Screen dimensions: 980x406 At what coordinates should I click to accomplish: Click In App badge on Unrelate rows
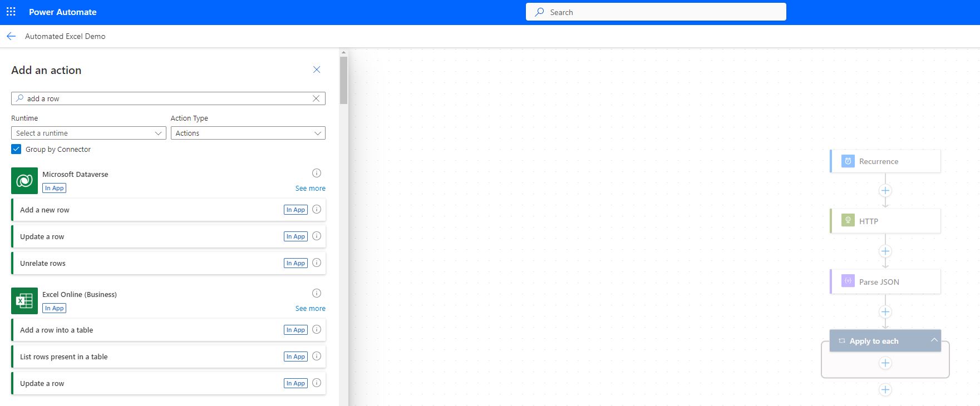pyautogui.click(x=296, y=263)
